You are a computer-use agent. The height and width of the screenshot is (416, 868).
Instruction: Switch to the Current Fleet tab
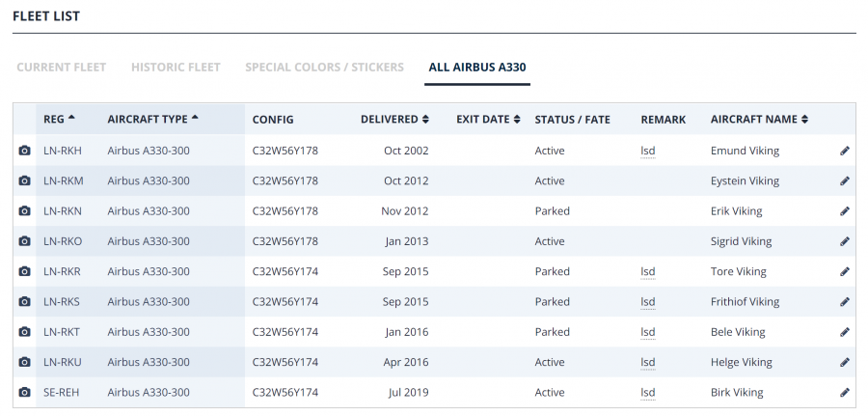click(62, 68)
